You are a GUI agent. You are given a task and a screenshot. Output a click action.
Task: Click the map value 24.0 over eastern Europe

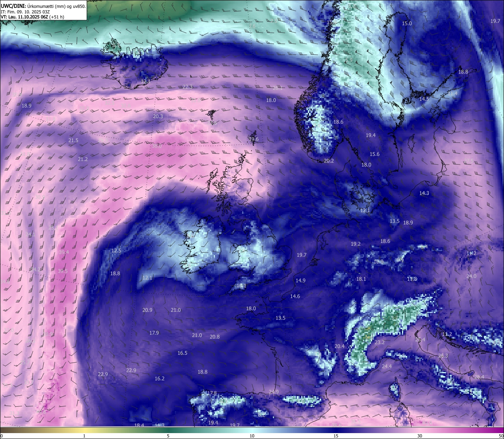point(471,276)
